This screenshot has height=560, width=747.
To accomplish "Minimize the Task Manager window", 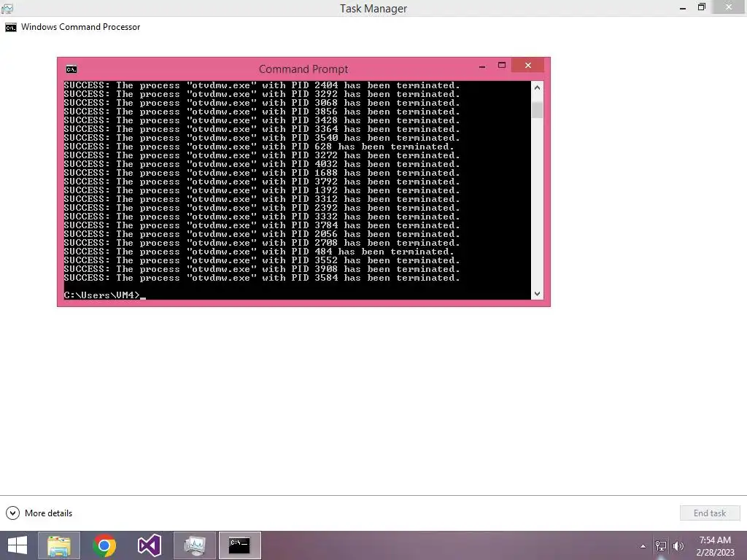I will [683, 7].
